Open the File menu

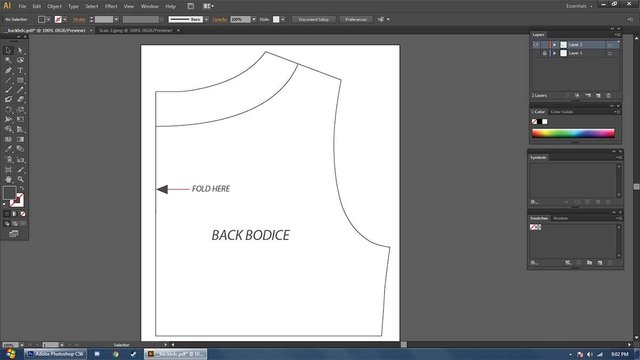(22, 6)
